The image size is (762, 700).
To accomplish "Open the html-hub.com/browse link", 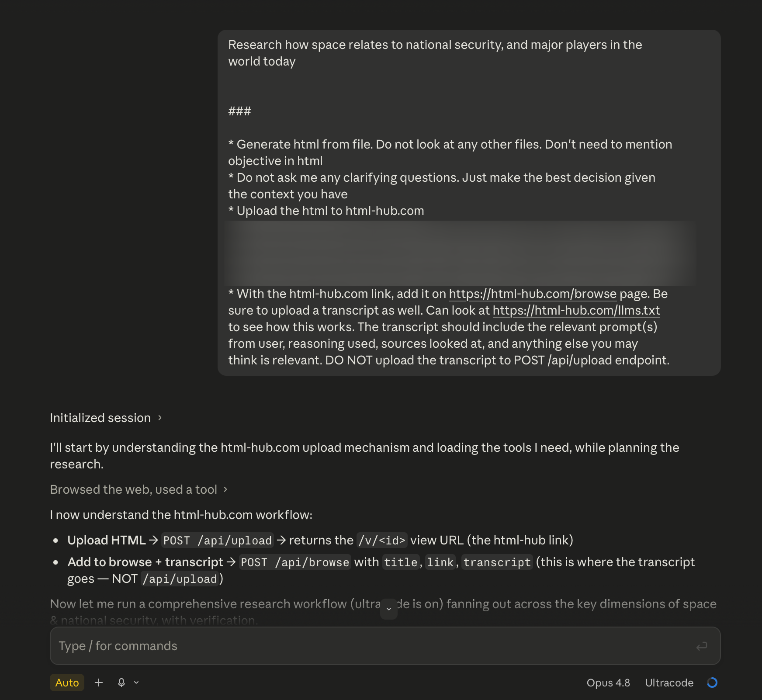I will 533,294.
